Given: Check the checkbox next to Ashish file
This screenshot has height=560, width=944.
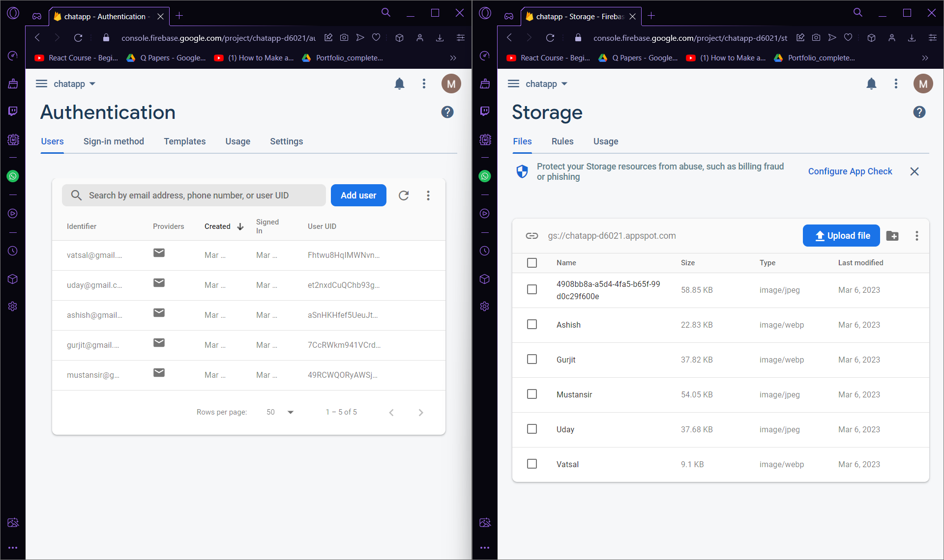Looking at the screenshot, I should click(532, 324).
